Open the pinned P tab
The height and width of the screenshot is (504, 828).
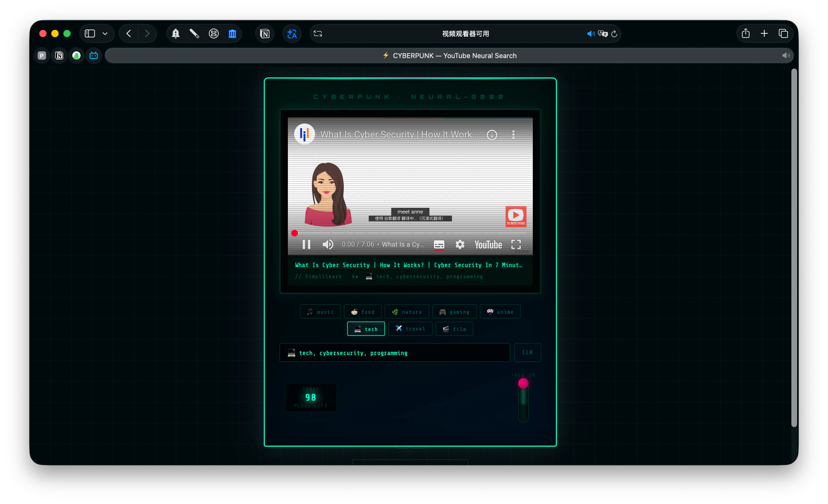coord(42,55)
